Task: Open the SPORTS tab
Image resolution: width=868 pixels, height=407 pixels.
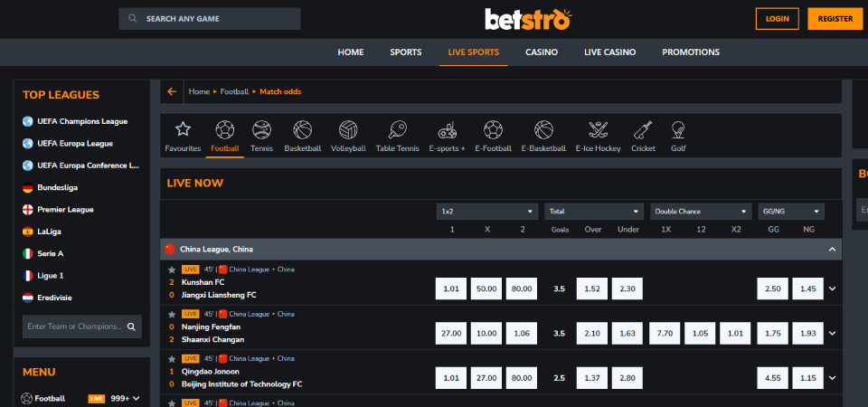Action: point(406,52)
